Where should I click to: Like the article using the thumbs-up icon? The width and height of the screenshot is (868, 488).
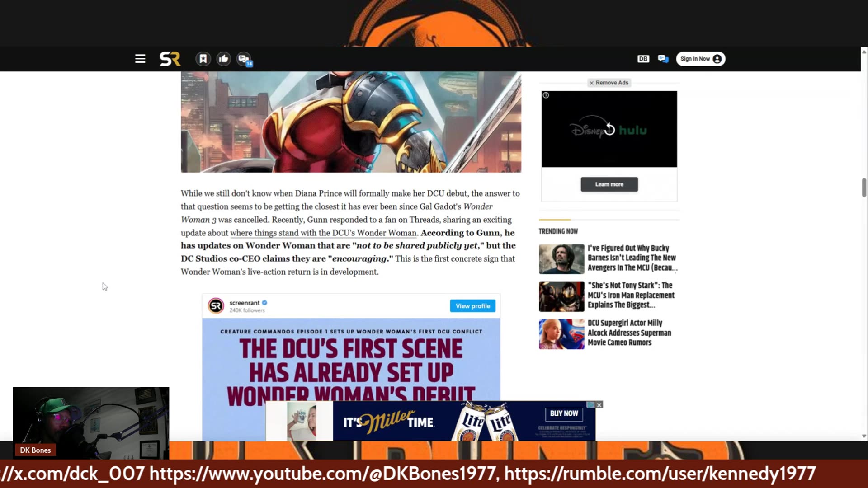point(223,59)
